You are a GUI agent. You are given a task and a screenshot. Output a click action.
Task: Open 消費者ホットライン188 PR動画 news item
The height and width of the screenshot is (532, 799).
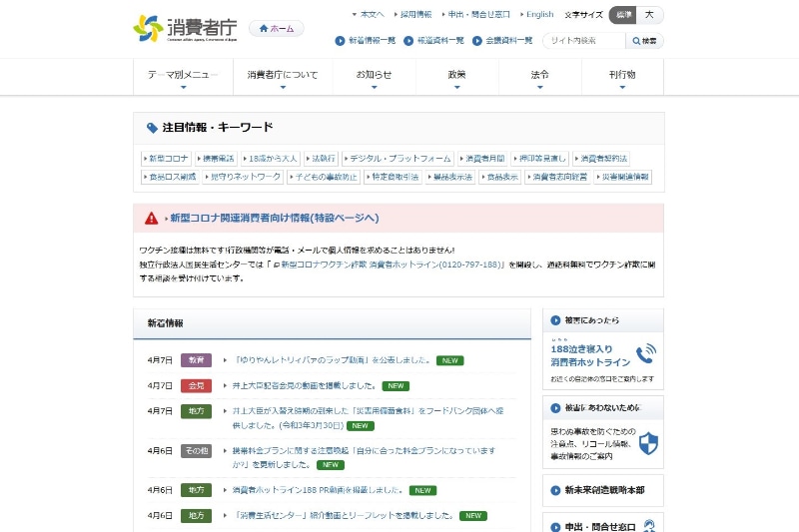point(318,490)
